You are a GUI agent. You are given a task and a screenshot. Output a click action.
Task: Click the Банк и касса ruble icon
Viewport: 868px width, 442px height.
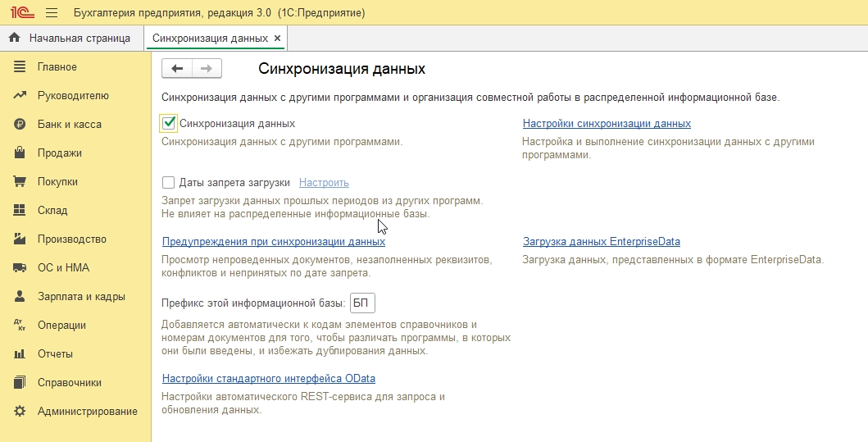20,125
